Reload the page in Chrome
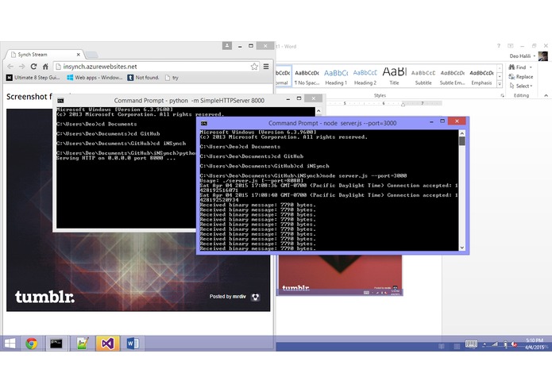The height and width of the screenshot is (392, 552). pos(33,67)
